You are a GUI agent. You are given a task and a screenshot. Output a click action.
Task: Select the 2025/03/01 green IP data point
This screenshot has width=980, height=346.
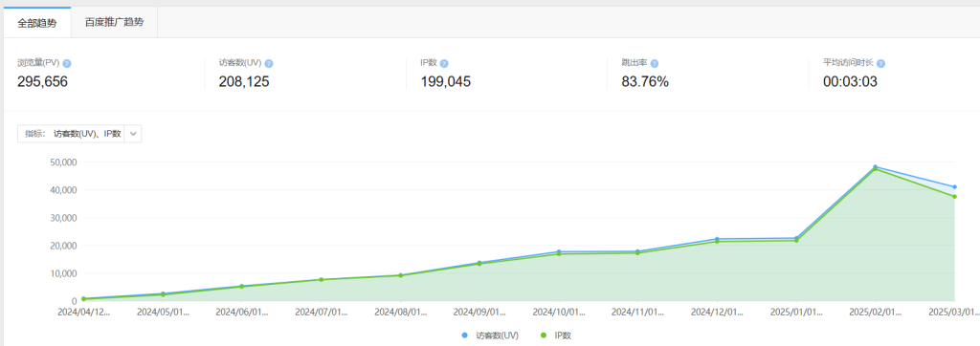pos(954,197)
